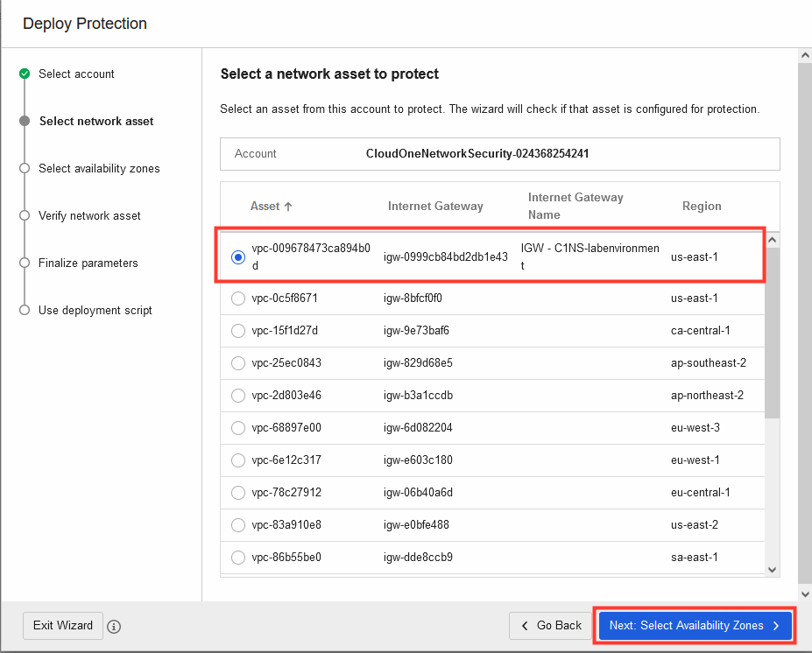Click the igw-b3a1ccdb gateway cell
The image size is (812, 653).
click(x=418, y=396)
